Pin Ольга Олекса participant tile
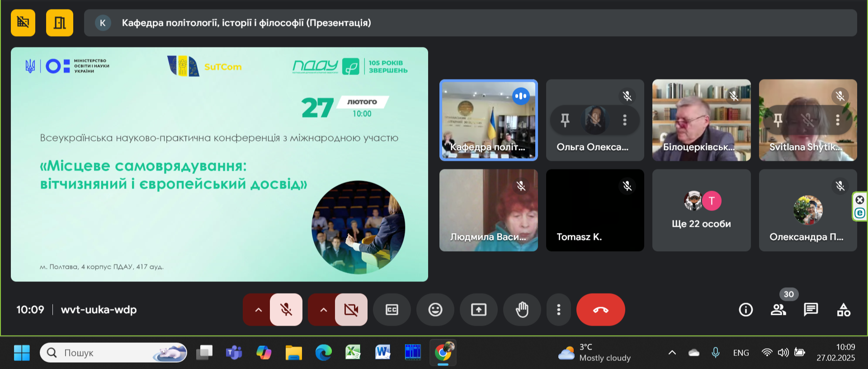Image resolution: width=868 pixels, height=369 pixels. (x=565, y=120)
